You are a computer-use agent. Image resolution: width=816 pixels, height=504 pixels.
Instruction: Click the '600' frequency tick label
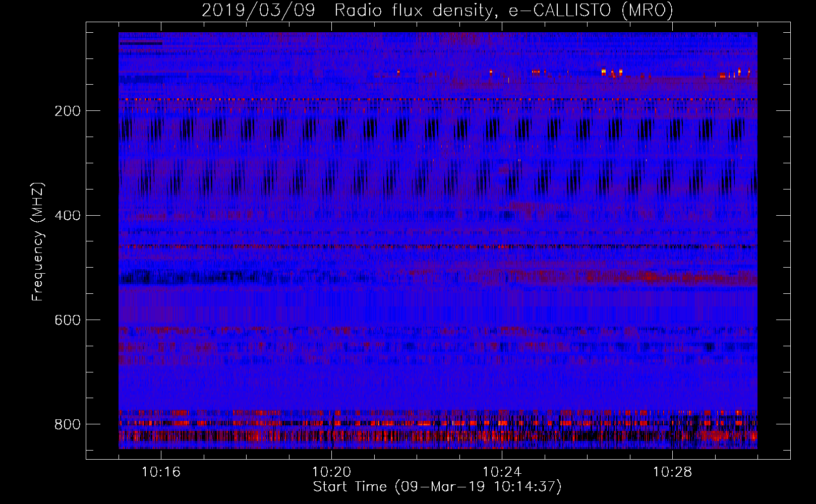click(x=68, y=320)
